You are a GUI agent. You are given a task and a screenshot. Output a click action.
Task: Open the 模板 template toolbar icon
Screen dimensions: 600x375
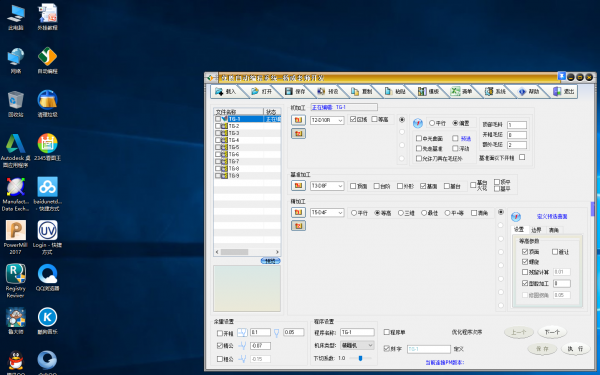(x=422, y=91)
